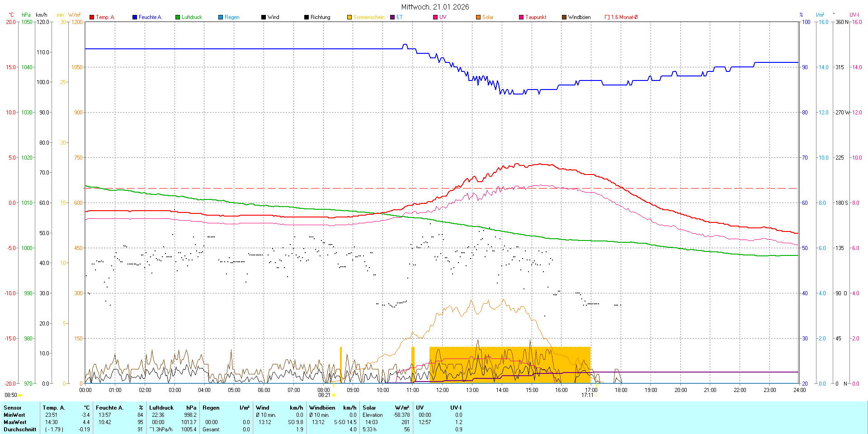The height and width of the screenshot is (434, 868).
Task: Toggle the purple ET legend box
Action: [x=392, y=17]
